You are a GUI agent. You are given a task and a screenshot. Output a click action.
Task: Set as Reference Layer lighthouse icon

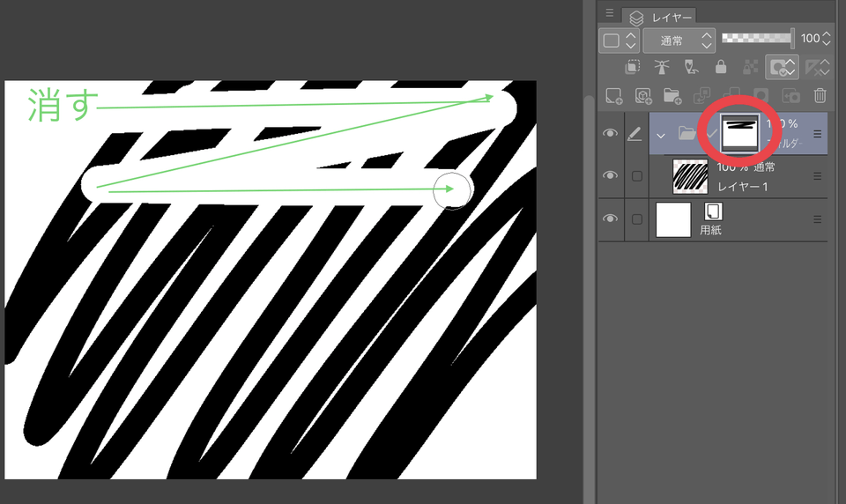tap(662, 67)
